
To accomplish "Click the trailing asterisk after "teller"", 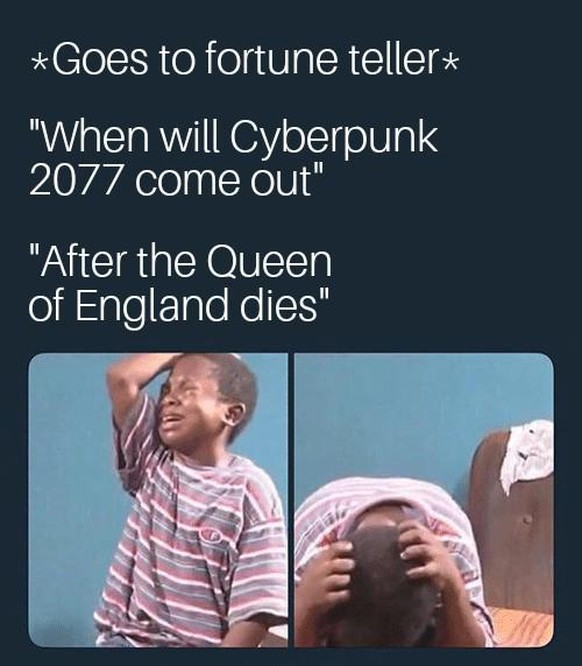I will (451, 63).
